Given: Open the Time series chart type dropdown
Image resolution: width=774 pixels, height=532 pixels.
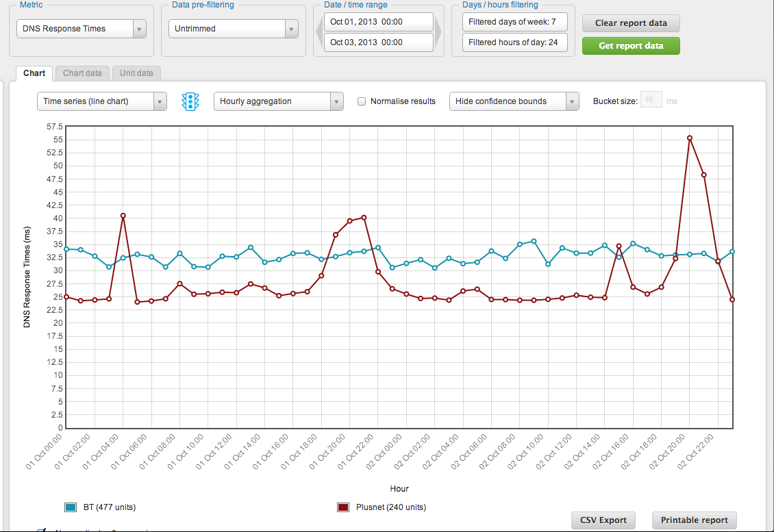Looking at the screenshot, I should pyautogui.click(x=101, y=101).
